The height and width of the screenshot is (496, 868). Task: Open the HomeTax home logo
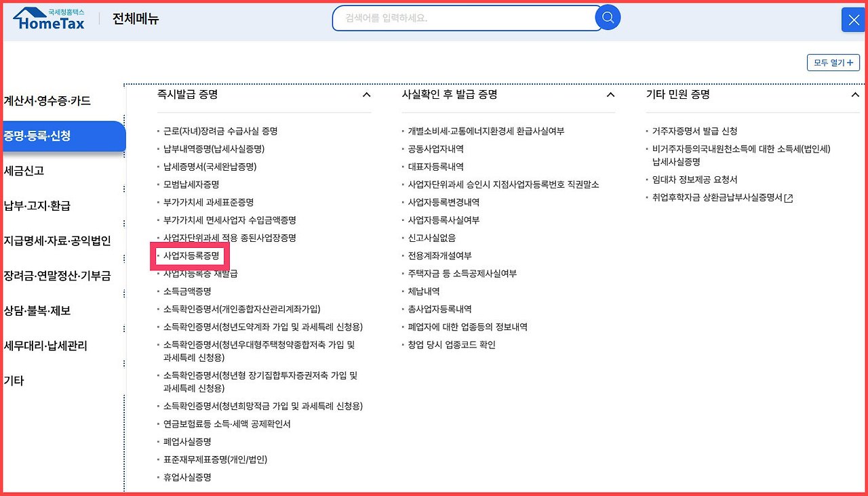coord(47,18)
